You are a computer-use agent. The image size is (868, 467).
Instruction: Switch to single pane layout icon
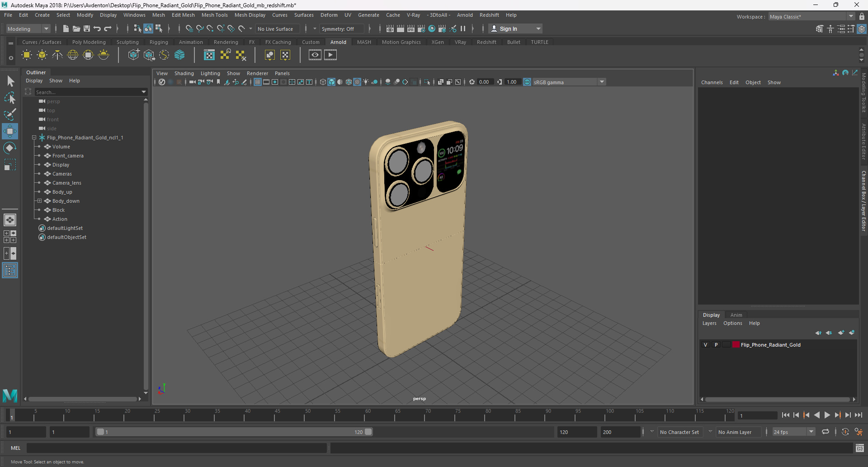click(10, 220)
